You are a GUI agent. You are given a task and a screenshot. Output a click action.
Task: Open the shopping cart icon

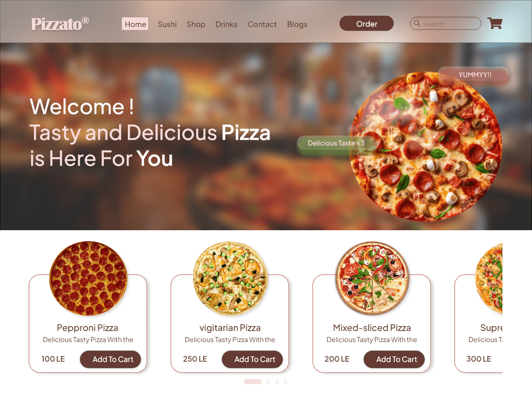[495, 23]
